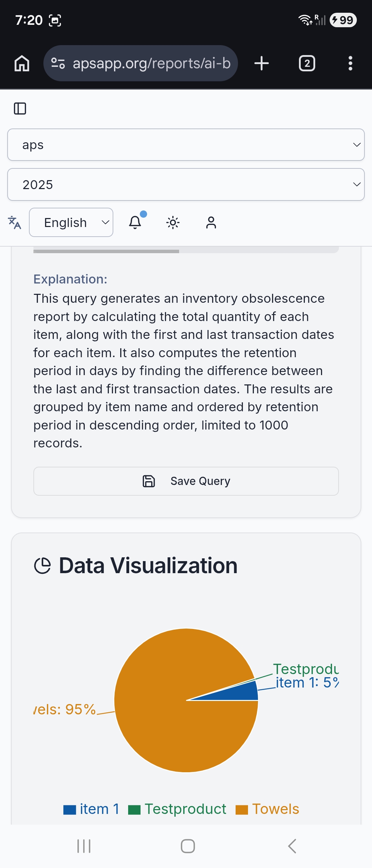Open the 2025 year dropdown

click(x=186, y=185)
